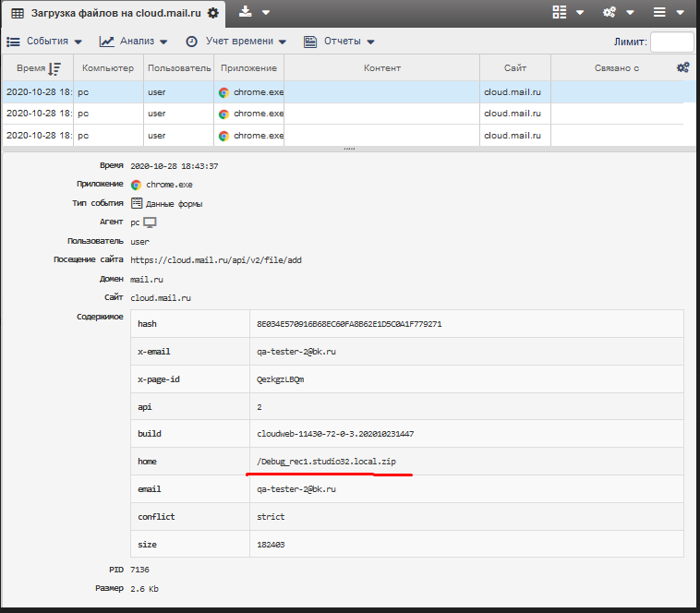Click the Контент column header
This screenshot has height=613, width=700.
381,68
